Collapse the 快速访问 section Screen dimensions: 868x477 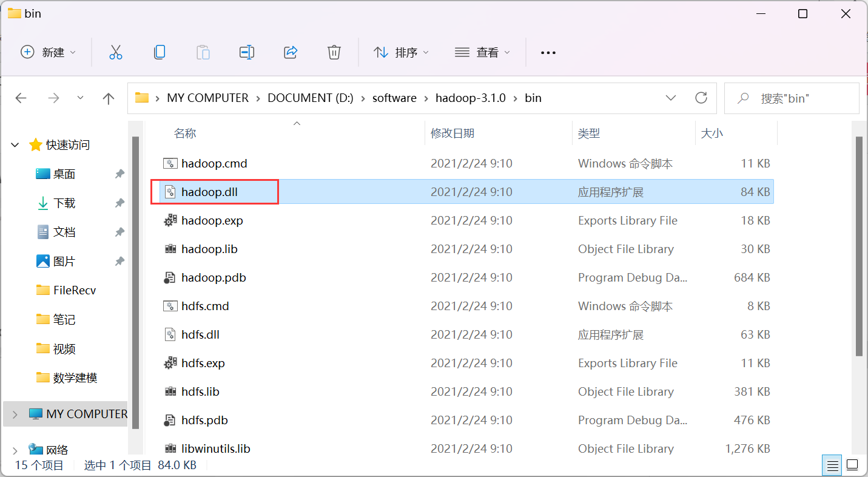tap(14, 144)
